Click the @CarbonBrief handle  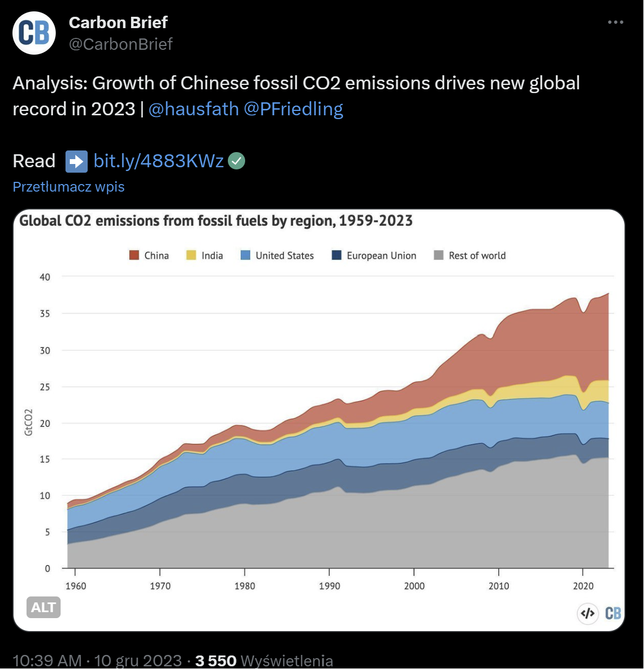(x=121, y=44)
